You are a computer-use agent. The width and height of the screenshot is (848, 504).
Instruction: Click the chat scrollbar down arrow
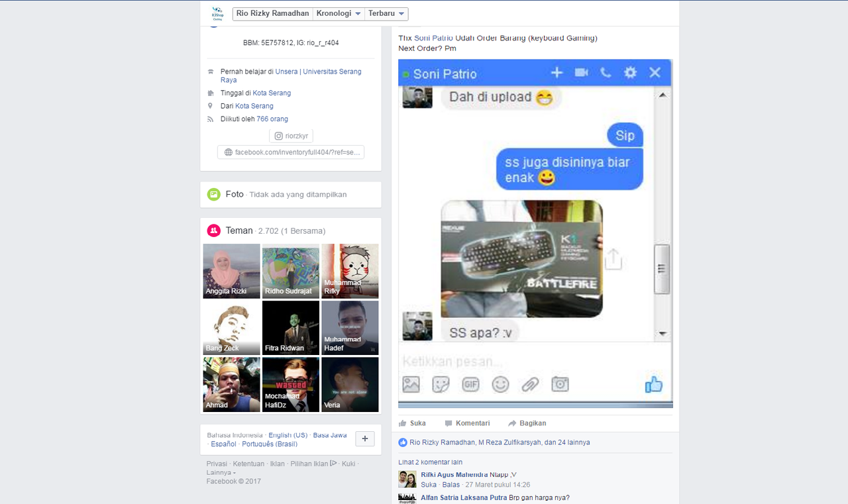(662, 334)
